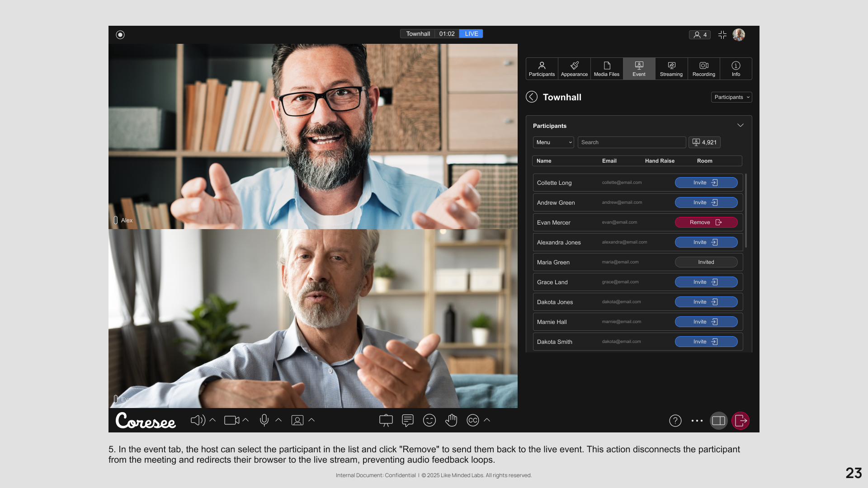Click the participant Search field
The image size is (868, 488).
[631, 142]
